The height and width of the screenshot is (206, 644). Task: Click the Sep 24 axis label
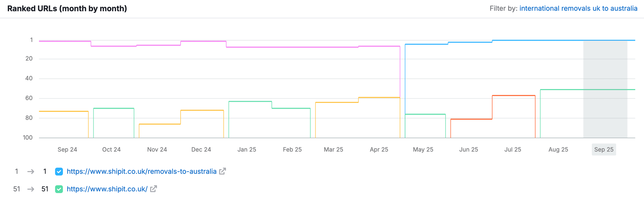click(67, 150)
